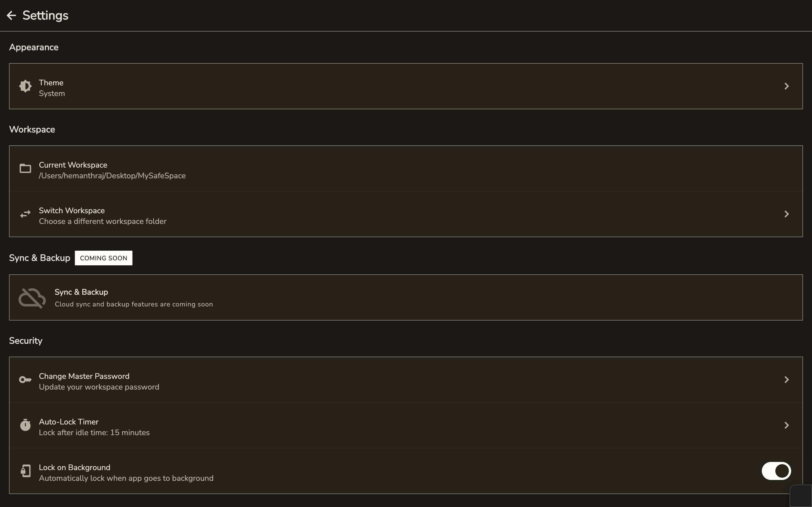Expand Auto-Lock Timer options chevron
This screenshot has height=507, width=812.
[x=787, y=425]
